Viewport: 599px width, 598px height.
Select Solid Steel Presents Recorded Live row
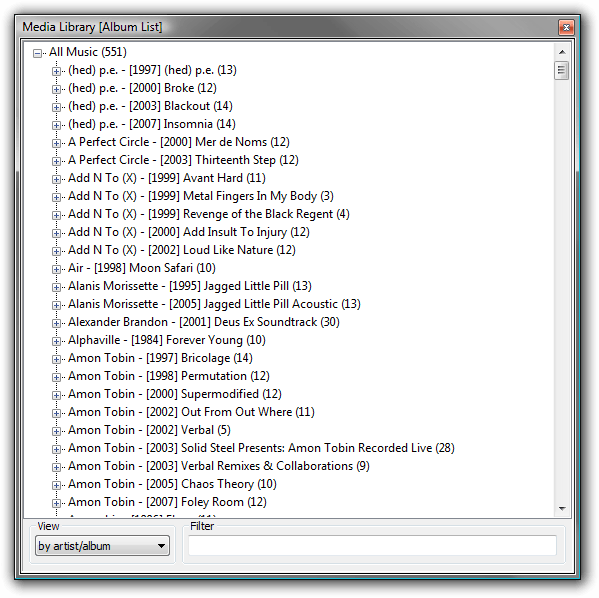tap(261, 447)
